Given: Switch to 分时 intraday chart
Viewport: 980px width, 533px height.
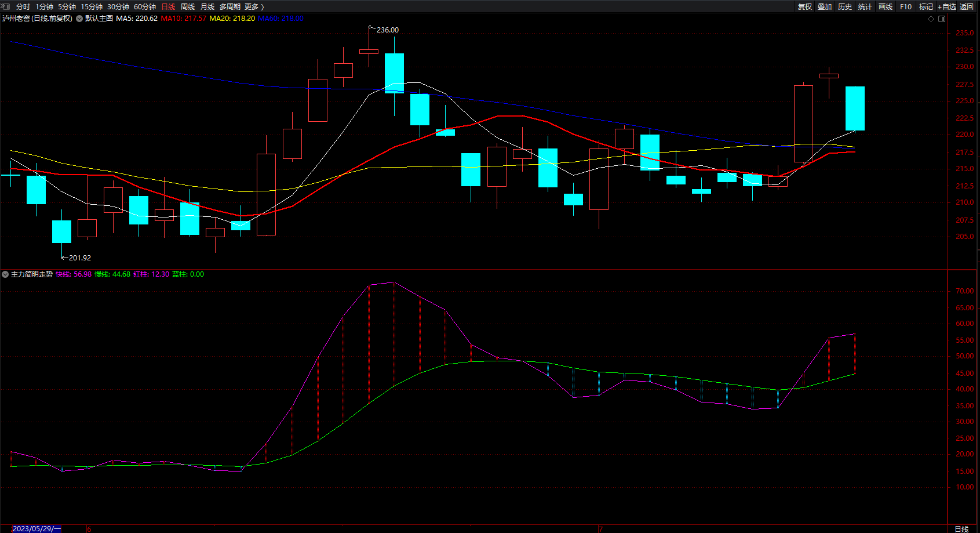Looking at the screenshot, I should [23, 7].
